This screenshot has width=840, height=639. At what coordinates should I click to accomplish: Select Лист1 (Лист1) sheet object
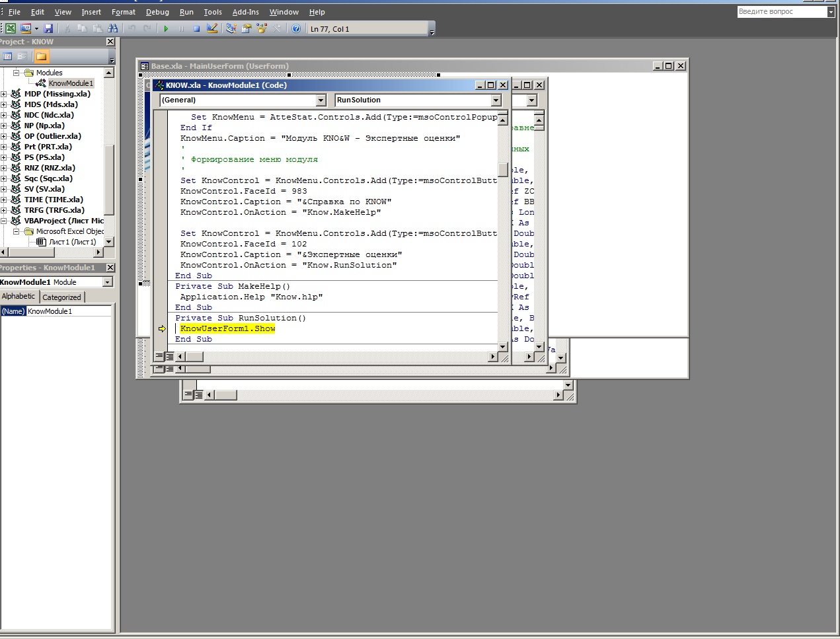(x=72, y=242)
